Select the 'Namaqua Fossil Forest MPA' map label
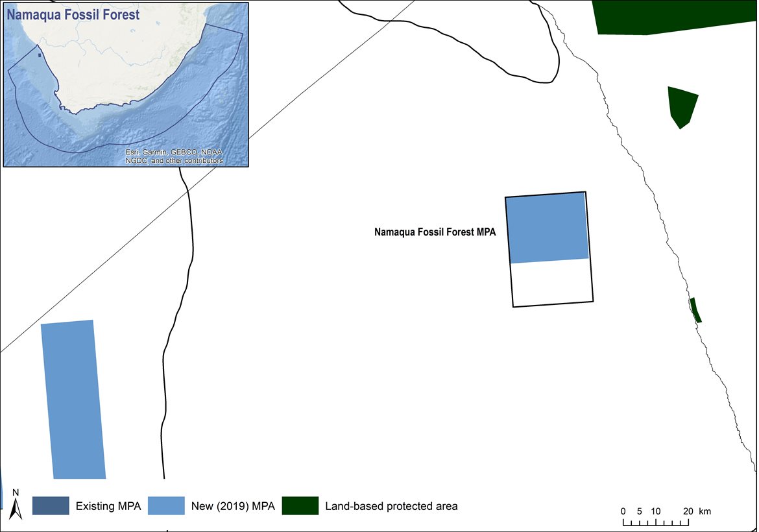Screen dimensions: 759x532 (435, 232)
